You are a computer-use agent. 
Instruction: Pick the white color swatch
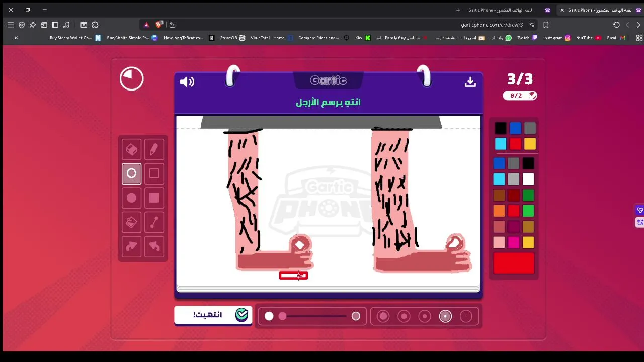point(528,179)
